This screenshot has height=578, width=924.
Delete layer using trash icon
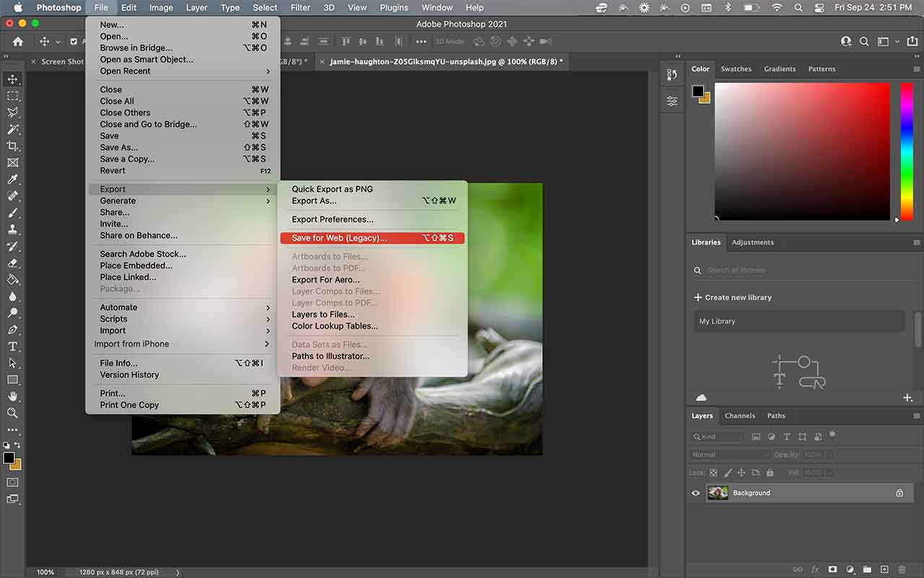tap(902, 569)
